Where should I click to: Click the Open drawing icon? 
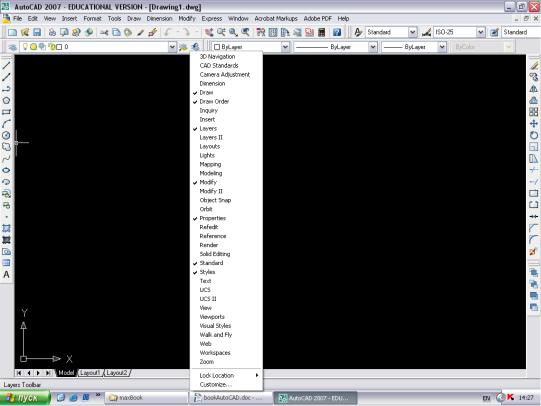(x=24, y=32)
